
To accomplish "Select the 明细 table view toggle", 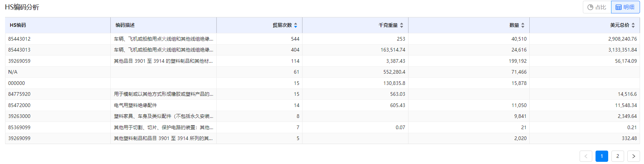I will point(625,7).
